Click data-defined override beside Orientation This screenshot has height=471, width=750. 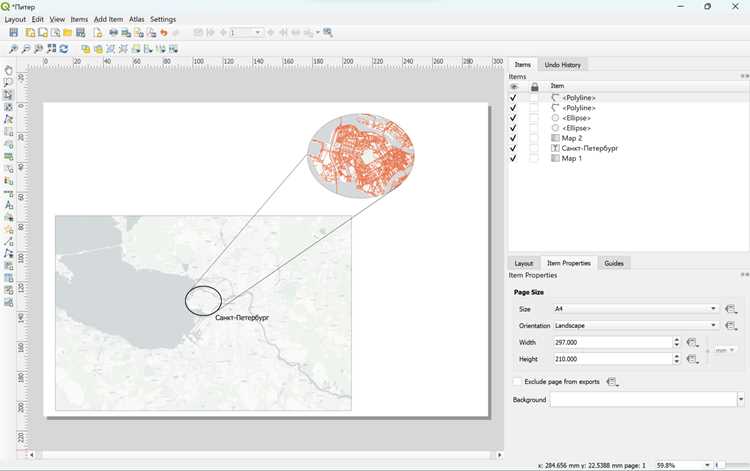pos(731,326)
